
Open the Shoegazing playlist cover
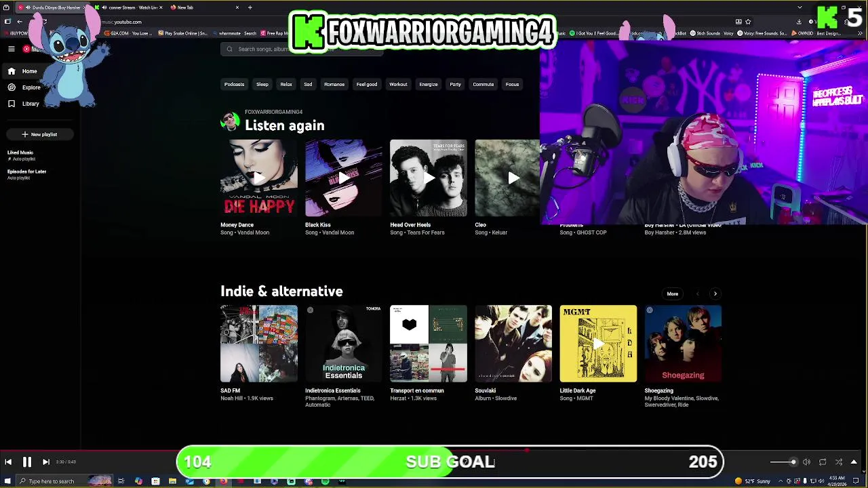click(x=683, y=344)
